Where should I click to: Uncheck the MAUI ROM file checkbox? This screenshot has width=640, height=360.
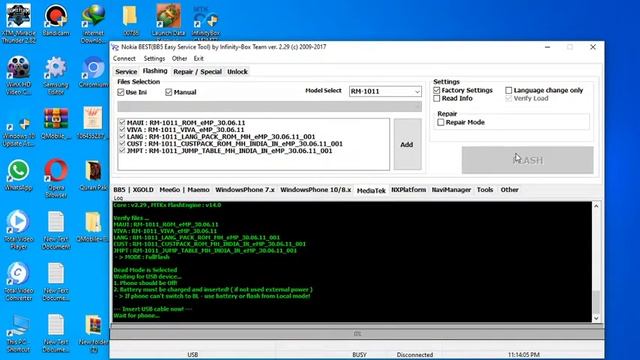coord(122,122)
